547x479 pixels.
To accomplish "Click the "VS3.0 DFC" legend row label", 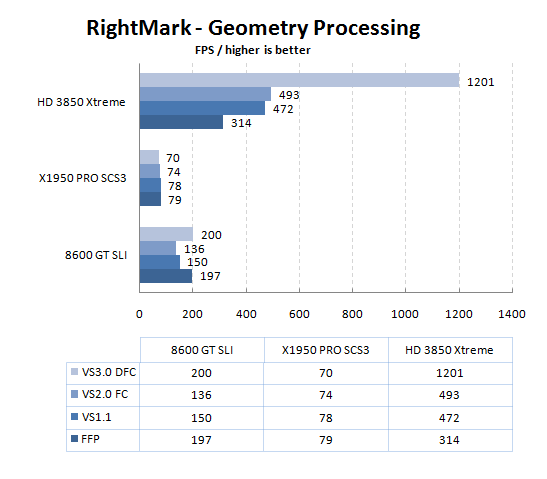I will coord(109,372).
